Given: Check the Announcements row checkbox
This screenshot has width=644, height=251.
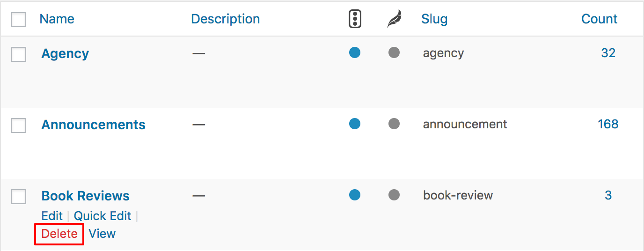Looking at the screenshot, I should pyautogui.click(x=19, y=125).
